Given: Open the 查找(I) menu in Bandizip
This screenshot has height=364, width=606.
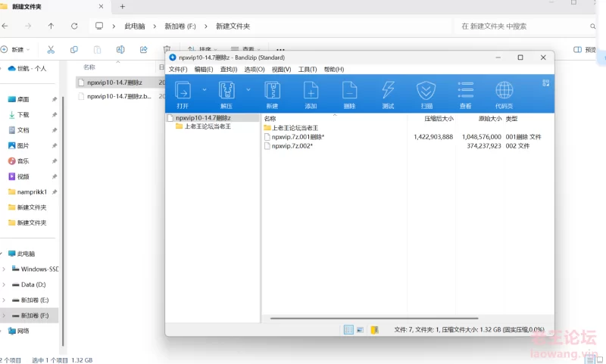Looking at the screenshot, I should [x=229, y=69].
